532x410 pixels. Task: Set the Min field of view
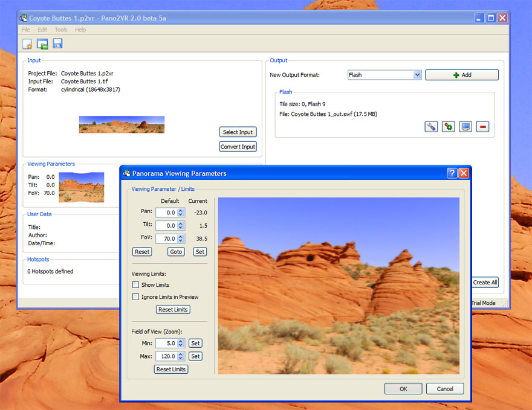click(195, 343)
